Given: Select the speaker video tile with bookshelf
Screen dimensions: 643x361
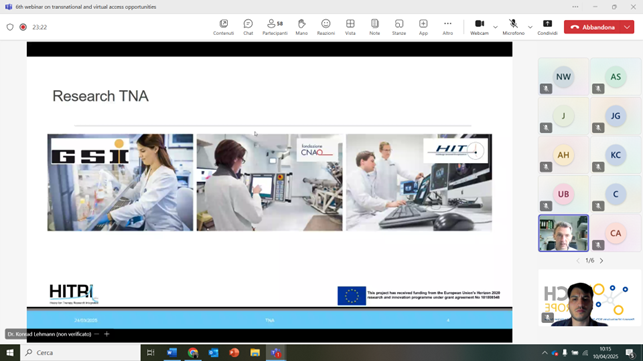Looking at the screenshot, I should [x=563, y=233].
